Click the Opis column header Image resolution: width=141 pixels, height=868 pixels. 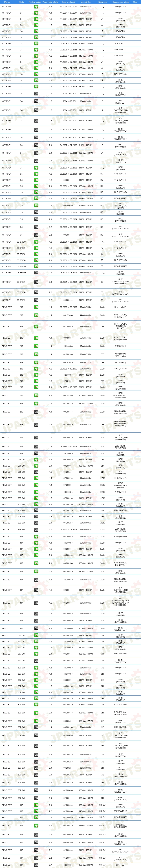coord(135,2)
